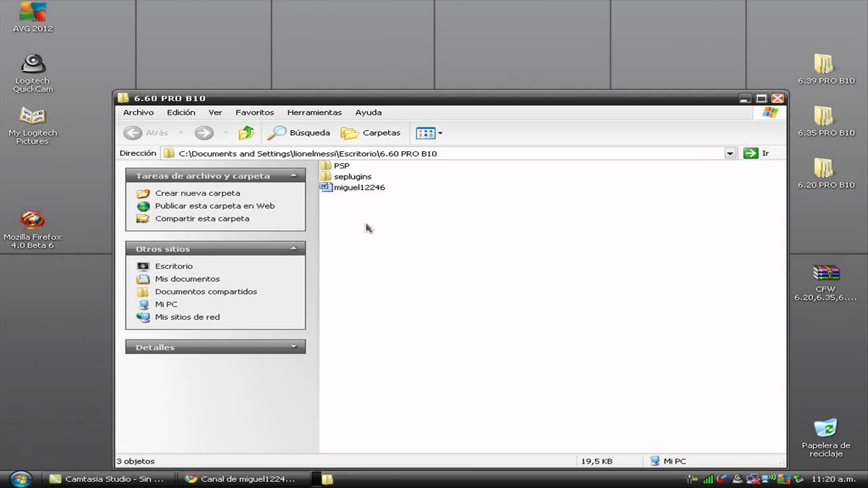The height and width of the screenshot is (488, 868).
Task: Click the Logitech QuickCam desktop icon
Action: pos(33,73)
